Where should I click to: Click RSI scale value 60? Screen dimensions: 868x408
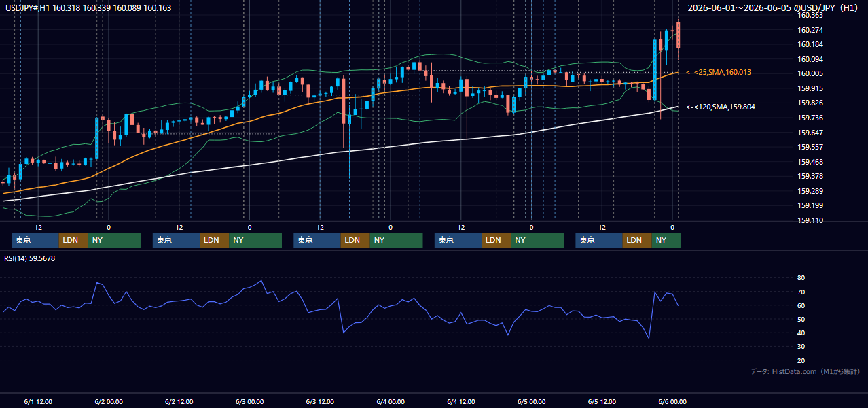click(801, 305)
